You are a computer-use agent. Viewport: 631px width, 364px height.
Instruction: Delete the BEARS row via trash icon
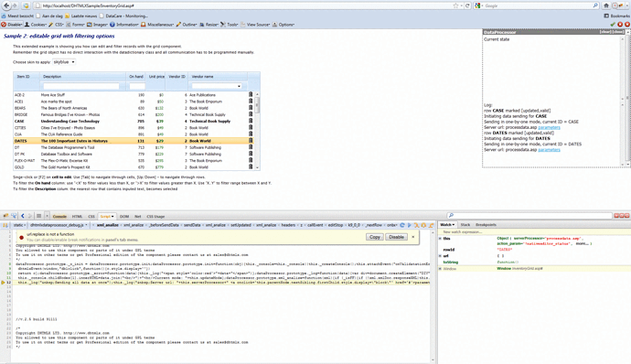click(x=251, y=108)
